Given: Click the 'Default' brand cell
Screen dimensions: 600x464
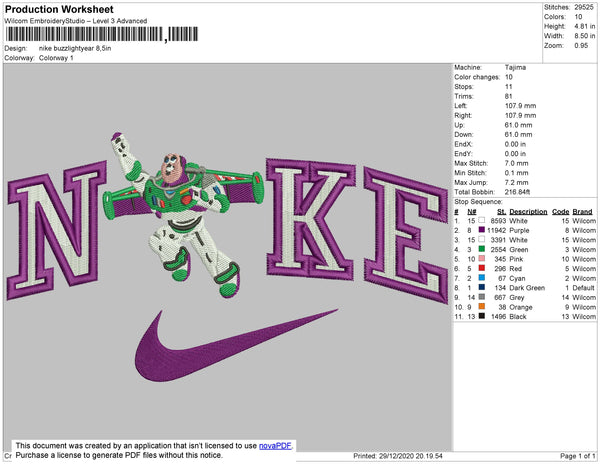Looking at the screenshot, I should [x=584, y=288].
